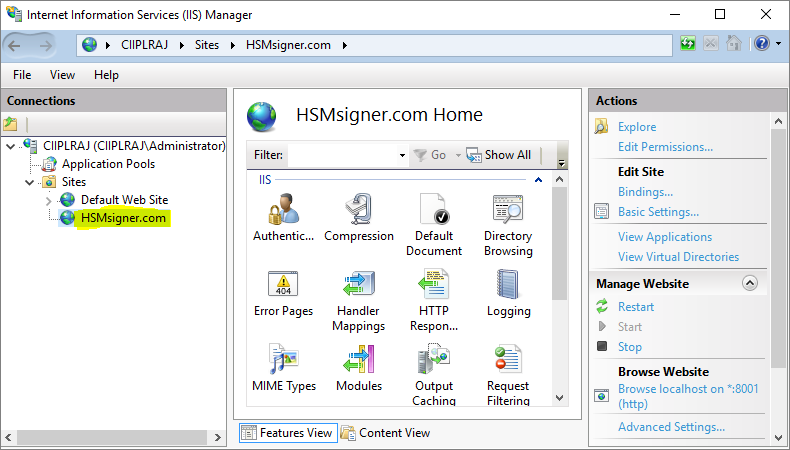This screenshot has width=790, height=450.
Task: Open the Logging feature icon
Action: [508, 284]
